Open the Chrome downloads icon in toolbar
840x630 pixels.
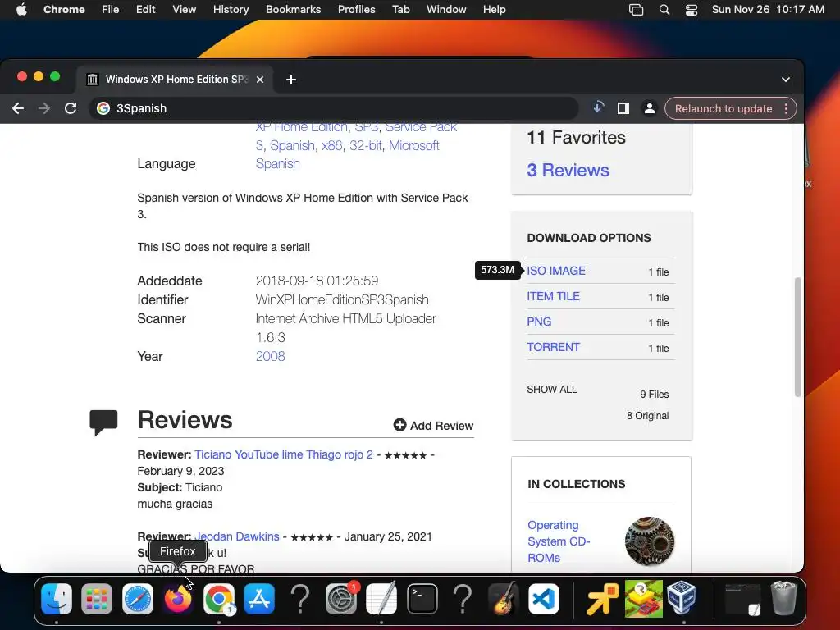pyautogui.click(x=598, y=107)
